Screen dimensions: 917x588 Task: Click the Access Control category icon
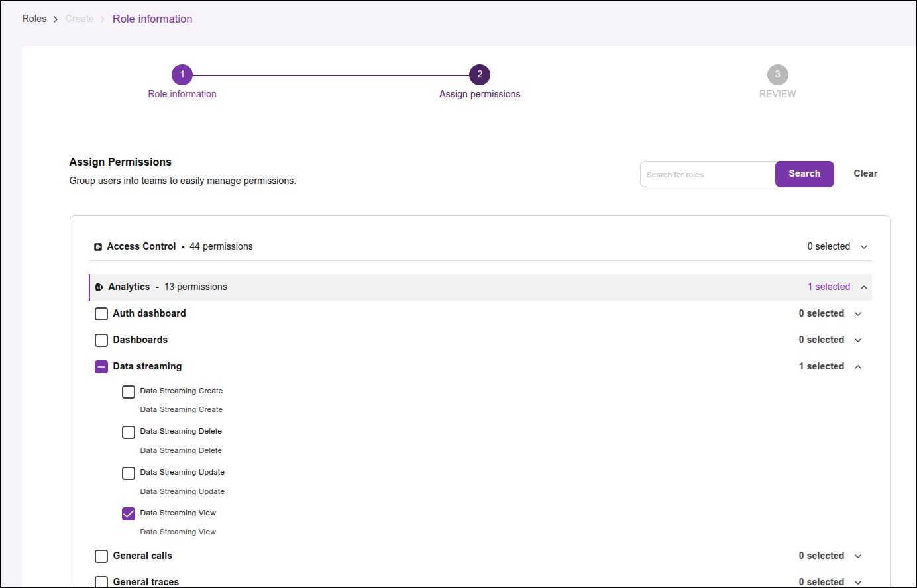97,246
